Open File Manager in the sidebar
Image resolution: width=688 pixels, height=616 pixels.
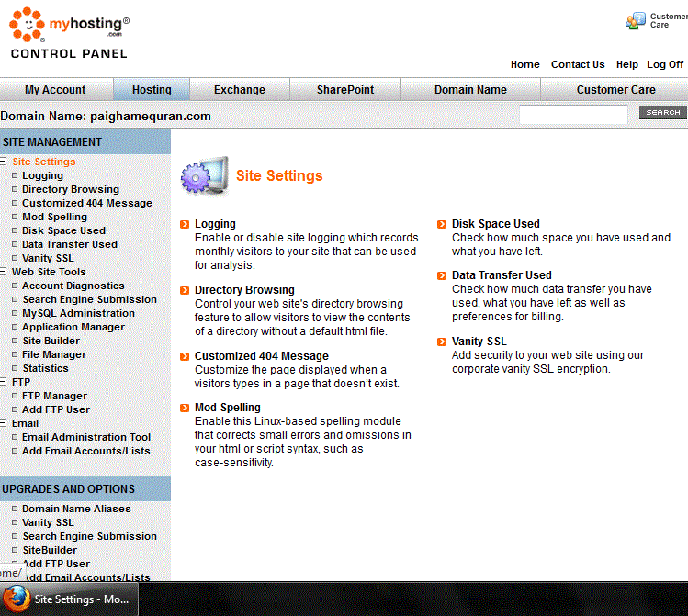pos(54,354)
